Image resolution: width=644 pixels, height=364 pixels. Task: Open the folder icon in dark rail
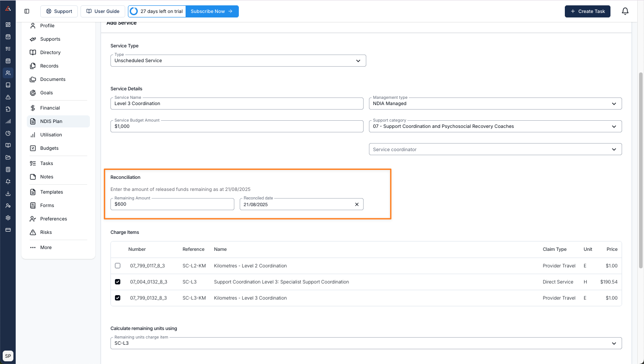point(8,157)
